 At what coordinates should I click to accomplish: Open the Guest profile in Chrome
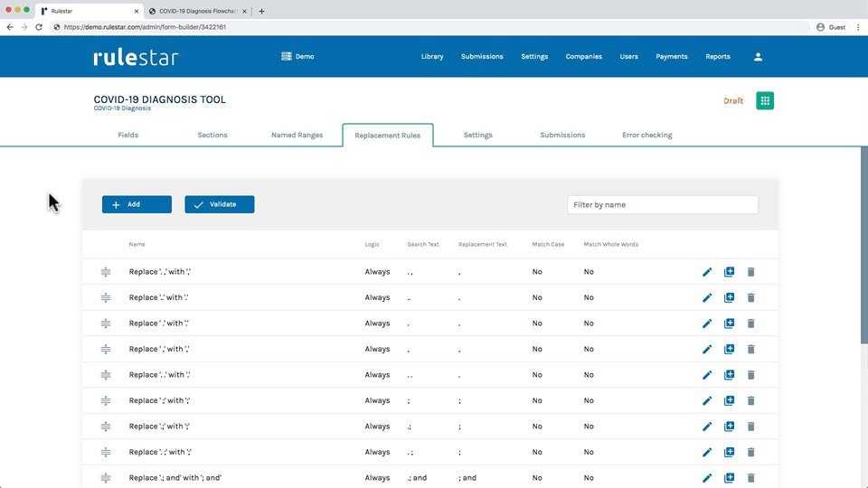(x=831, y=26)
